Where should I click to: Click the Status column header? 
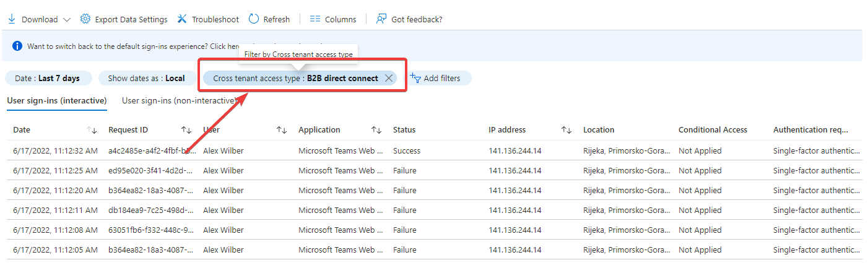tap(404, 130)
